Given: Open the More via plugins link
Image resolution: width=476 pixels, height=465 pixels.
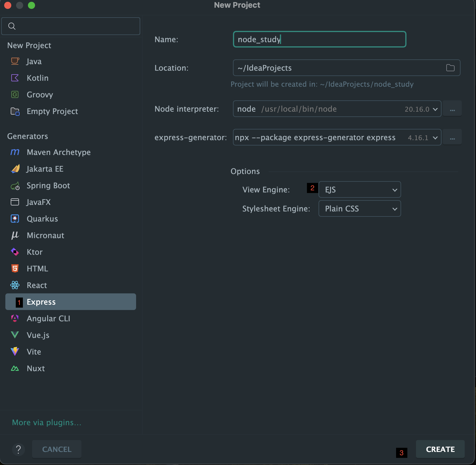Looking at the screenshot, I should (47, 423).
